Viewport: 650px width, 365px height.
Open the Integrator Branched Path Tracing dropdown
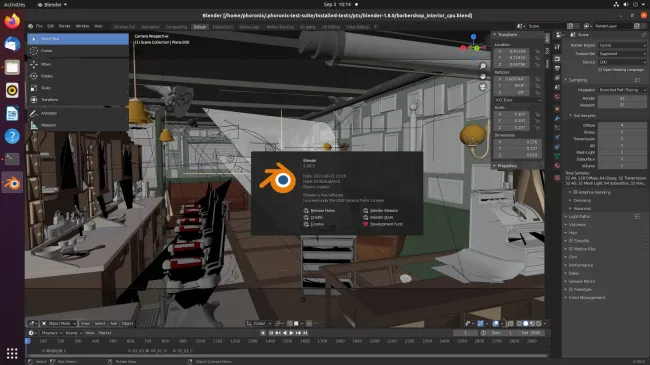point(622,90)
